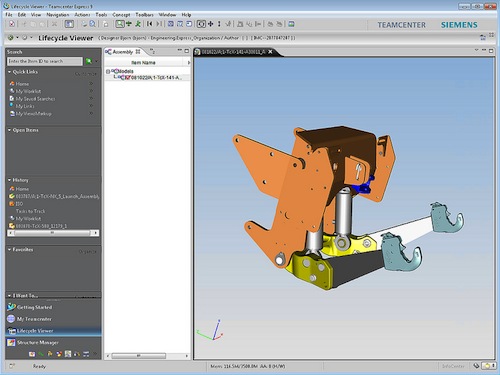Image resolution: width=500 pixels, height=375 pixels.
Task: Click the go-to-last step toolbar icon
Action: [159, 24]
